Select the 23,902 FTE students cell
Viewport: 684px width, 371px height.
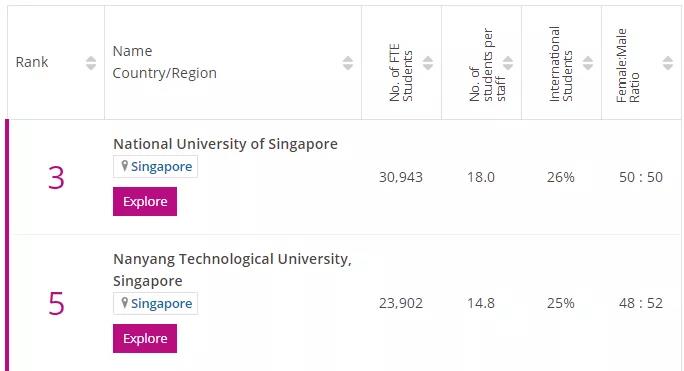[x=401, y=303]
